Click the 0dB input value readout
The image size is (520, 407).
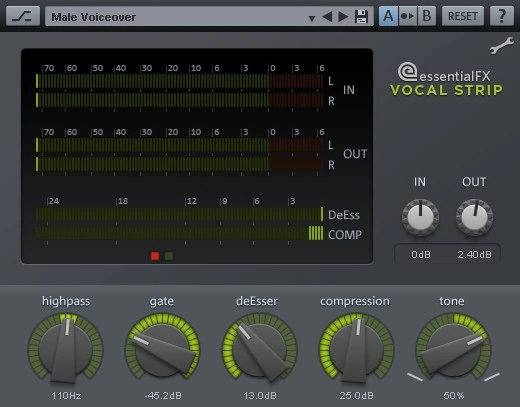pyautogui.click(x=421, y=255)
